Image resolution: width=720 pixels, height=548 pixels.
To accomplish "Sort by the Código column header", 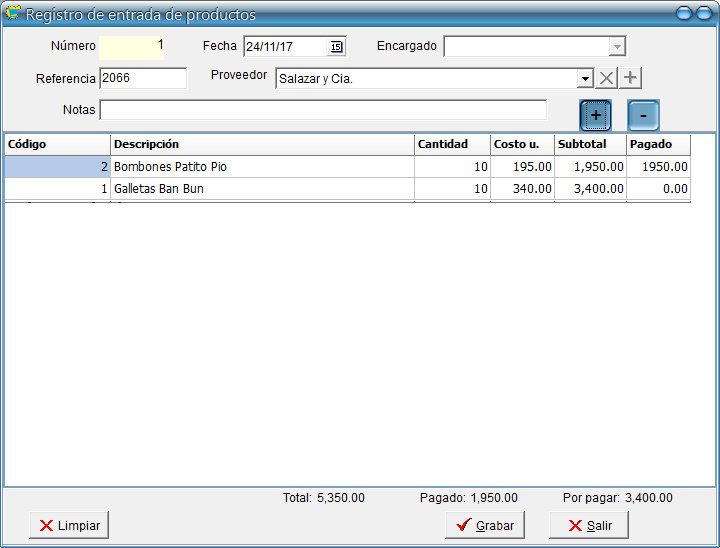I will point(57,144).
